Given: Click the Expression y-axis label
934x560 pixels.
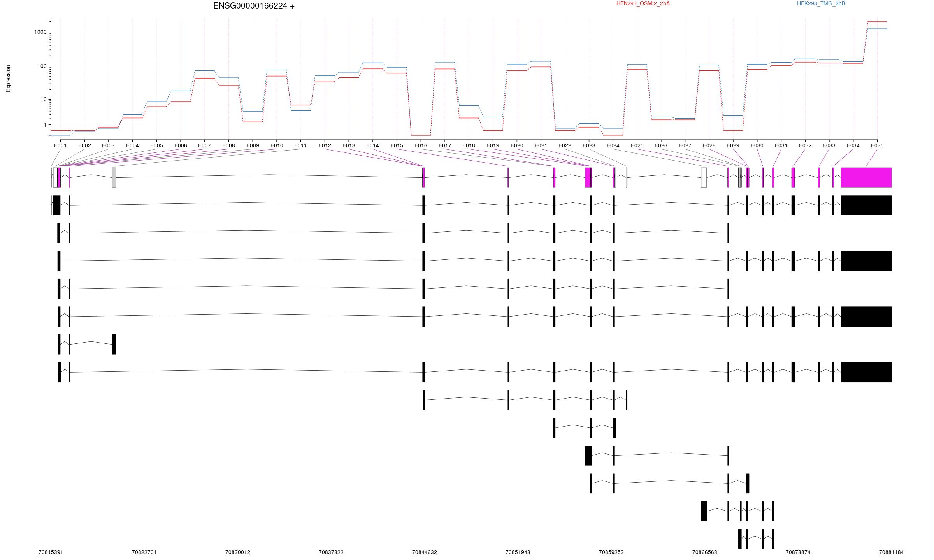Looking at the screenshot, I should pyautogui.click(x=8, y=79).
